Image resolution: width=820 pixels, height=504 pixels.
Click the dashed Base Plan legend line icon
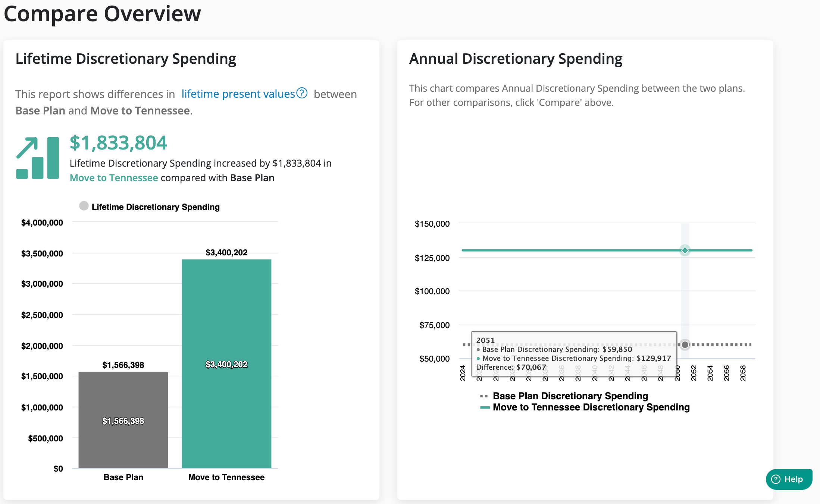tap(484, 396)
